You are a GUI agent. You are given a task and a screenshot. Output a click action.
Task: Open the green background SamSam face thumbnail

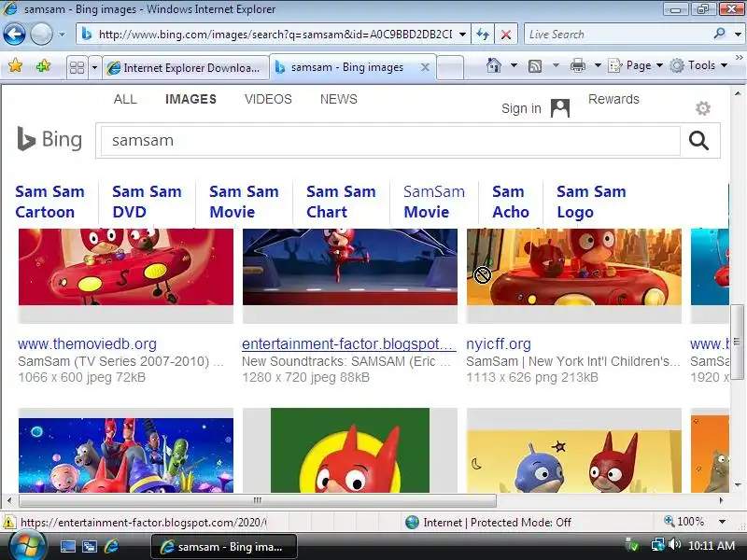pos(349,450)
